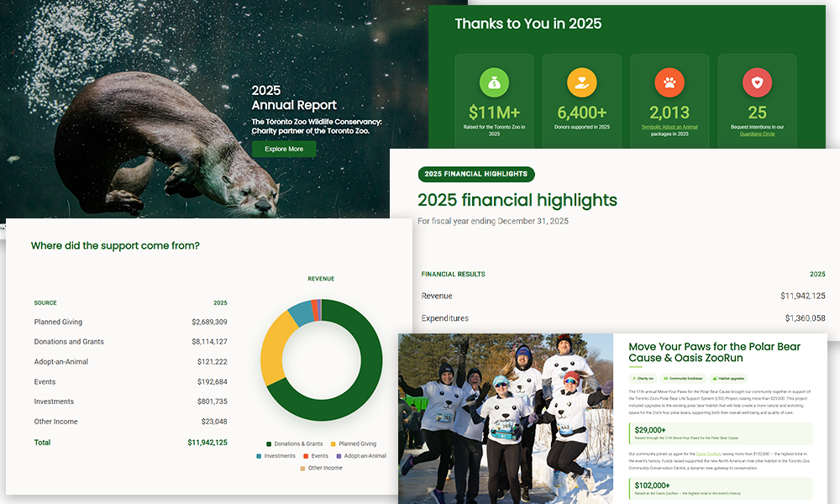Click the "$11,942,125" total in source table
Screen dimensions: 840x504
click(x=207, y=443)
